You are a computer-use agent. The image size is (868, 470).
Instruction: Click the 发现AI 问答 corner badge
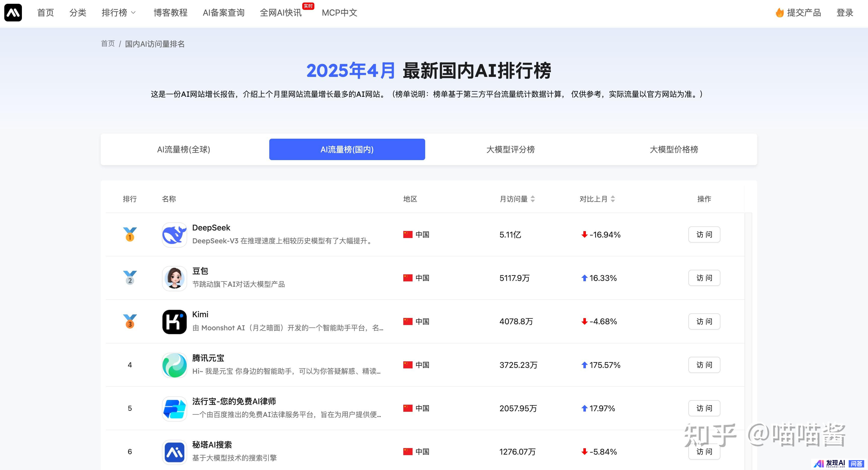click(839, 464)
